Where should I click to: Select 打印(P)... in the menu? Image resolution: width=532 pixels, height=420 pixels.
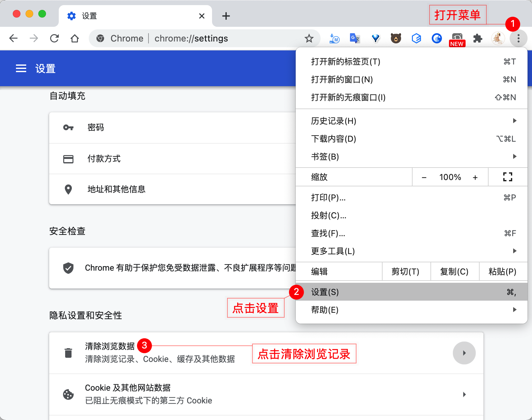[x=412, y=198]
